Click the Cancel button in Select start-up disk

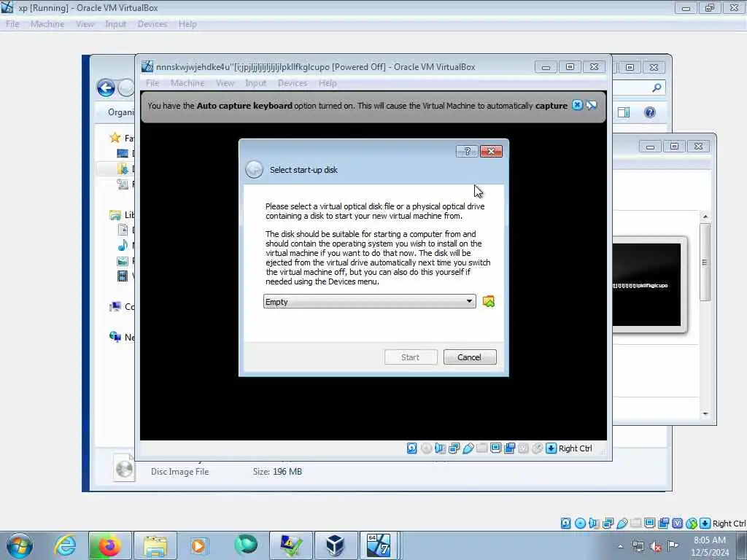click(470, 357)
